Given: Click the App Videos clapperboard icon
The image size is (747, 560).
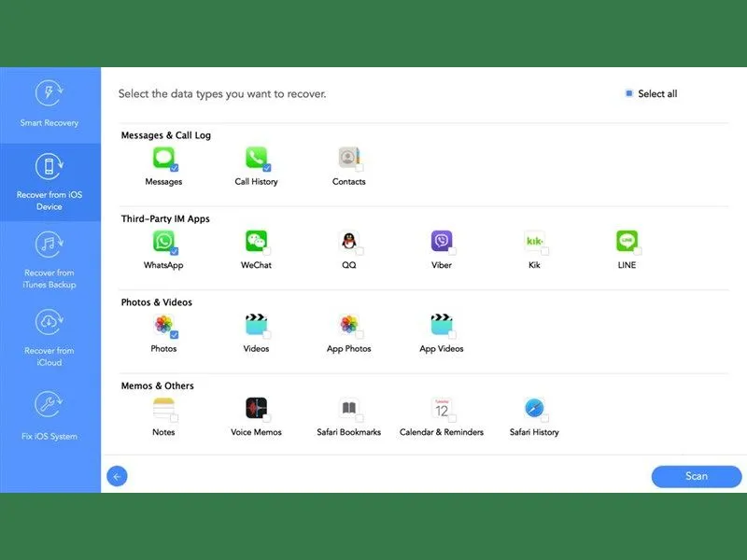Looking at the screenshot, I should pos(442,324).
